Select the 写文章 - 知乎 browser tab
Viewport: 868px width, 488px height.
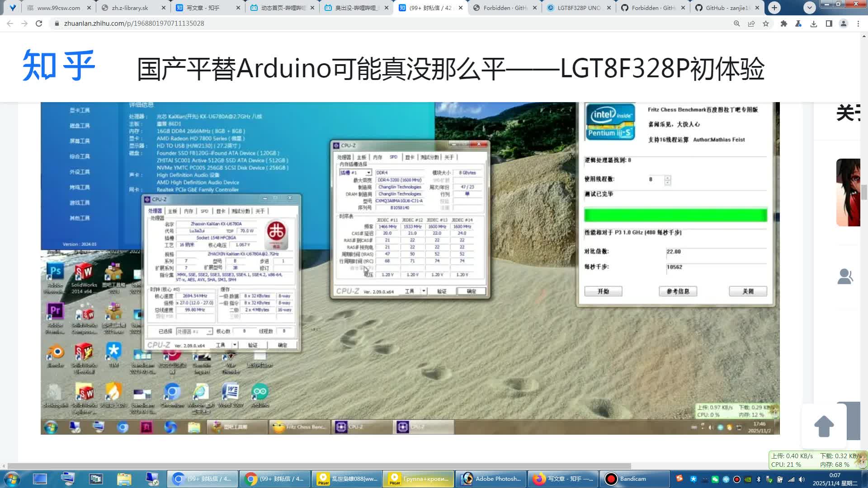(203, 8)
